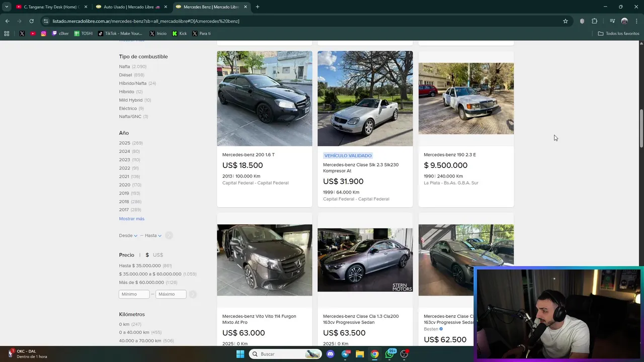Reload the Mercado Libre page
The width and height of the screenshot is (644, 362).
[31, 21]
